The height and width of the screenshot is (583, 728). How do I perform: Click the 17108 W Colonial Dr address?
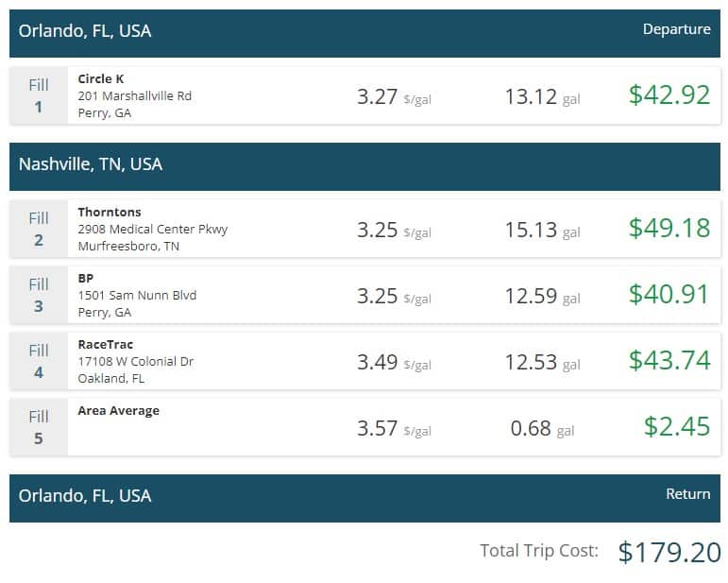(136, 361)
